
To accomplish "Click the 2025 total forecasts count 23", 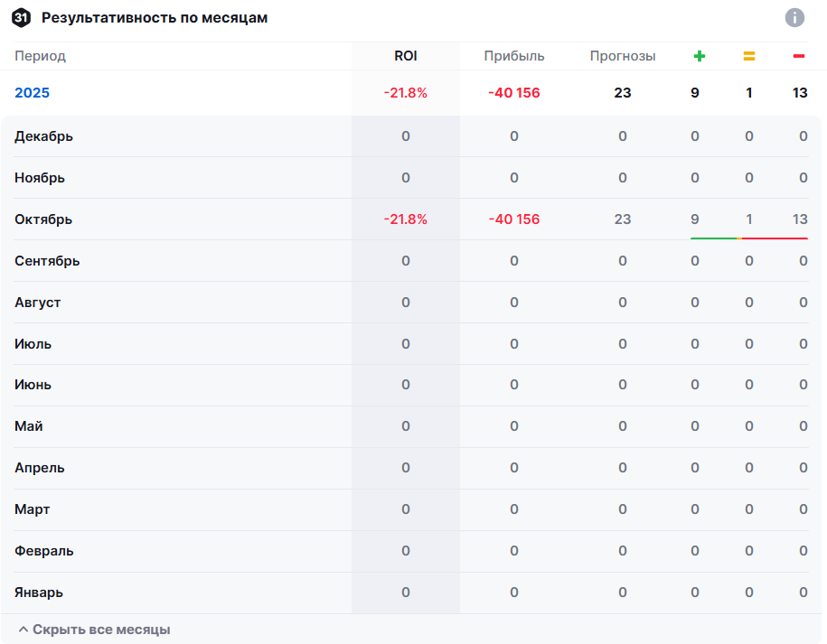I will point(622,92).
